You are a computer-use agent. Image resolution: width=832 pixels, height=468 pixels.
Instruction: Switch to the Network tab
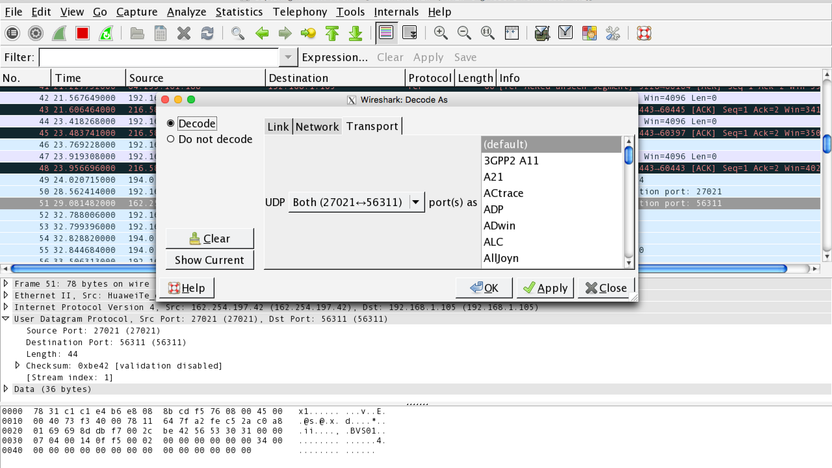[x=317, y=126]
